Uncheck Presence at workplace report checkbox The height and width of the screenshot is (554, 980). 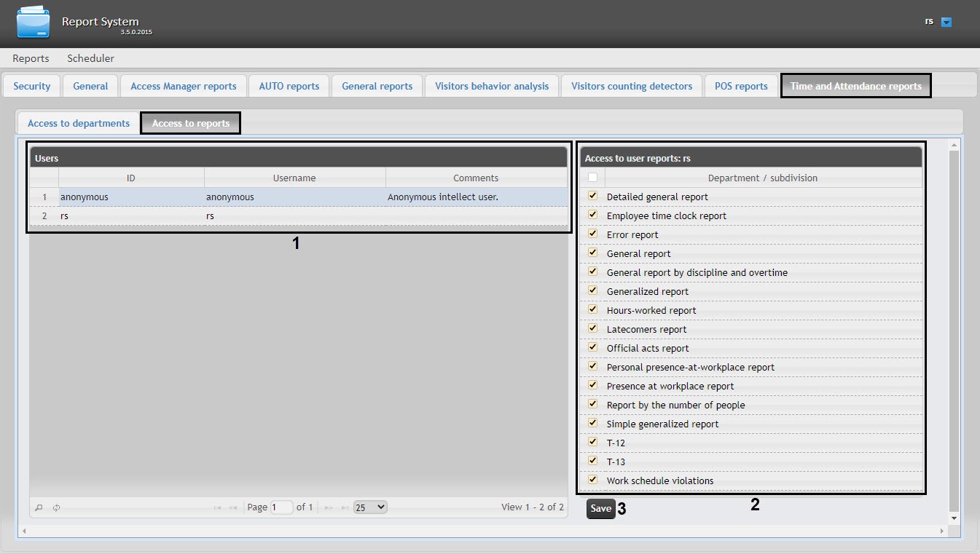[x=592, y=385]
